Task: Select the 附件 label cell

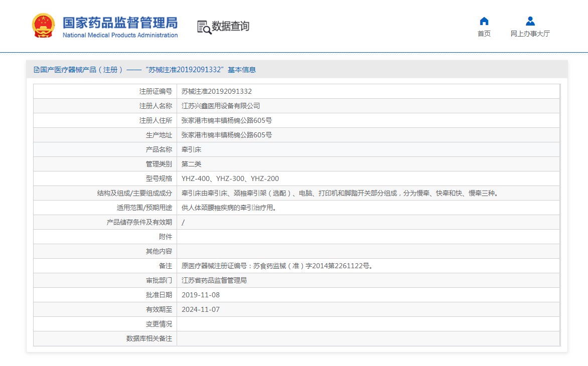Action: click(x=105, y=237)
